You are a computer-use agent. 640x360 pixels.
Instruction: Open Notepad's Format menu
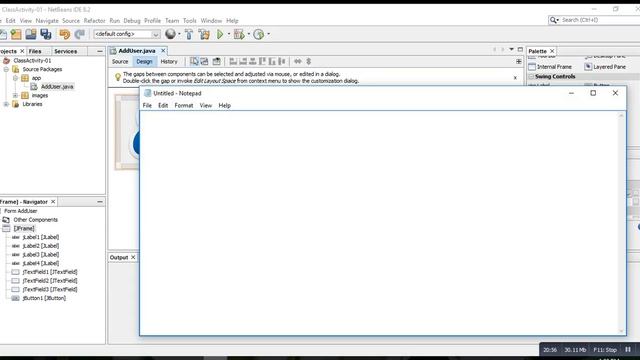click(x=184, y=105)
